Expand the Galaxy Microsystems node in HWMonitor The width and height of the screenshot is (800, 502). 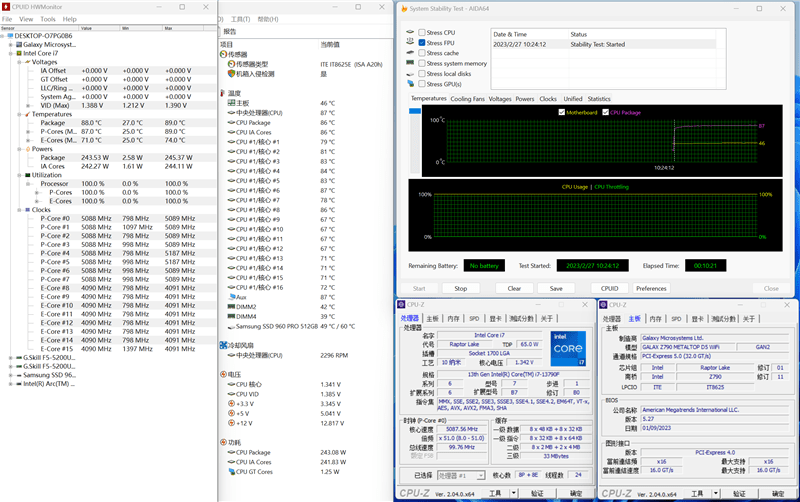[11, 44]
